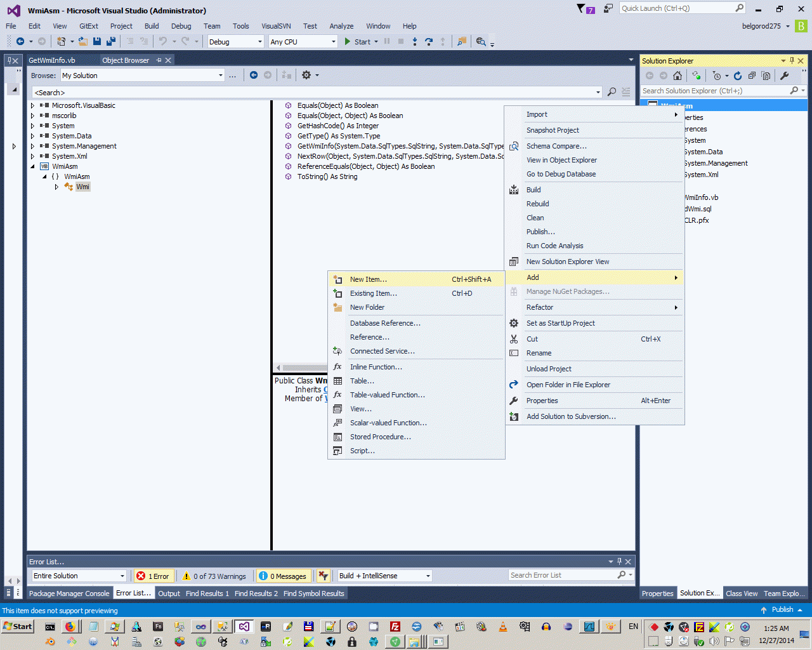
Task: Click the Search Error List field
Action: 571,575
